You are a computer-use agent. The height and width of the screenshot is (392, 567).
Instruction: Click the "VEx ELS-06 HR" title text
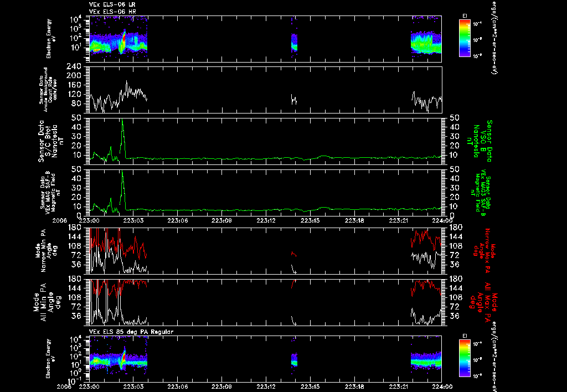(112, 12)
